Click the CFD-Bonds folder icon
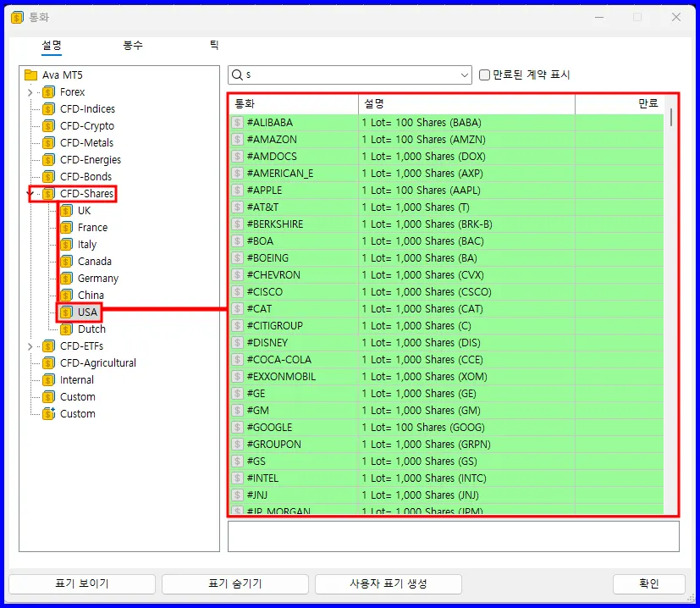This screenshot has width=700, height=608. pyautogui.click(x=48, y=177)
